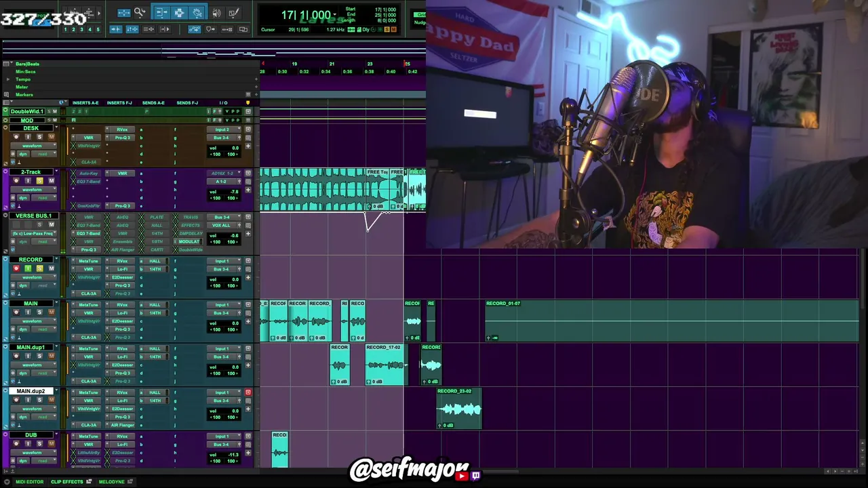Click bar 21 on the timeline ruler
868x488 pixels.
click(x=332, y=64)
